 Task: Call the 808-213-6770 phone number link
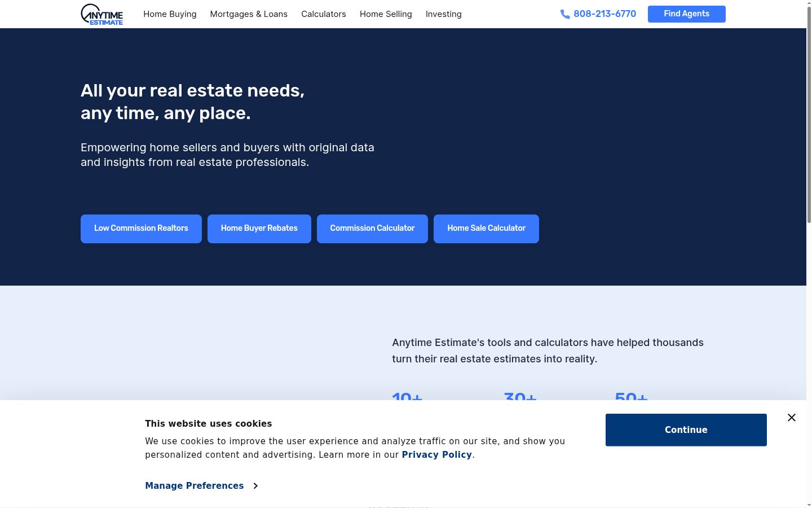point(604,14)
